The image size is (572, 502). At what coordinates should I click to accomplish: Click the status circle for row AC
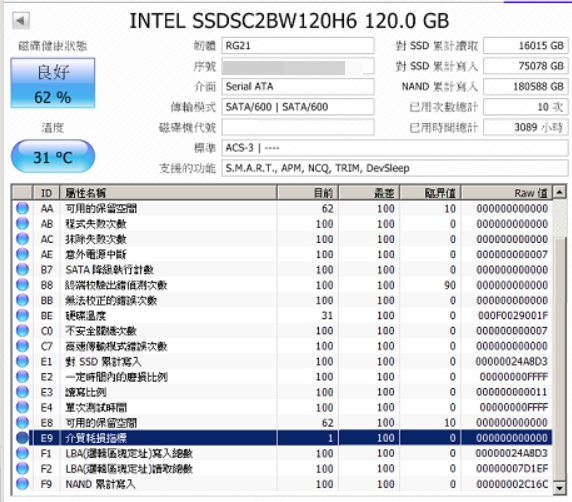pyautogui.click(x=22, y=239)
